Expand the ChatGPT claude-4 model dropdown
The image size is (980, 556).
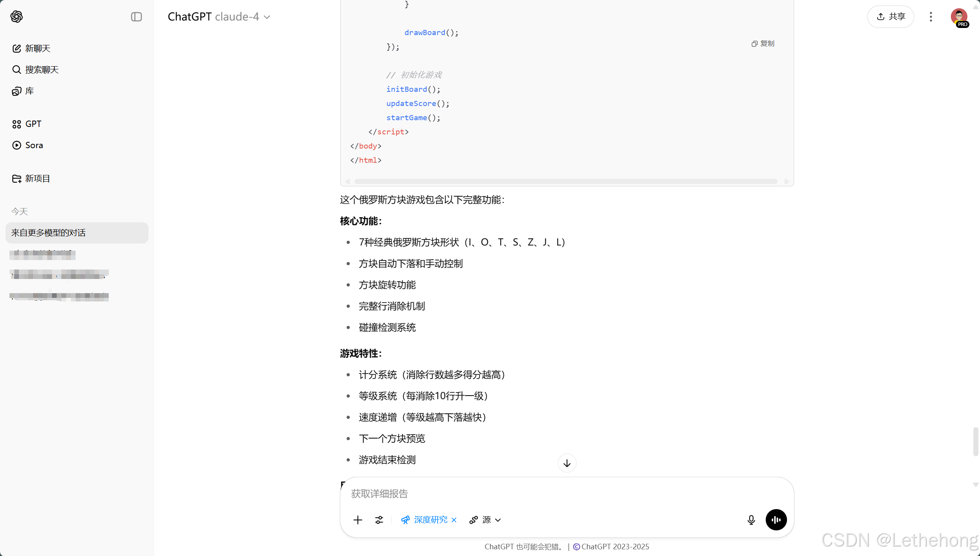point(219,17)
